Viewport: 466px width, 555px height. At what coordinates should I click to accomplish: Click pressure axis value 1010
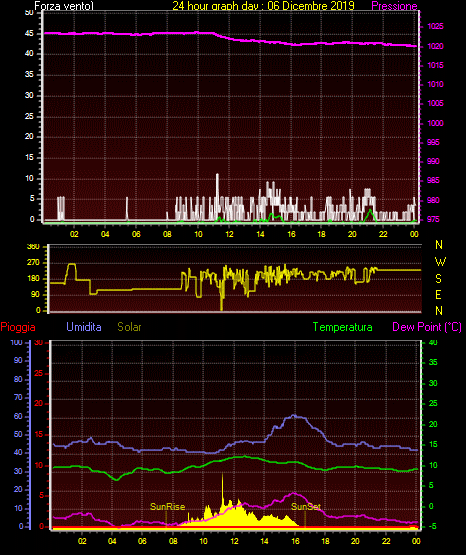click(x=435, y=85)
